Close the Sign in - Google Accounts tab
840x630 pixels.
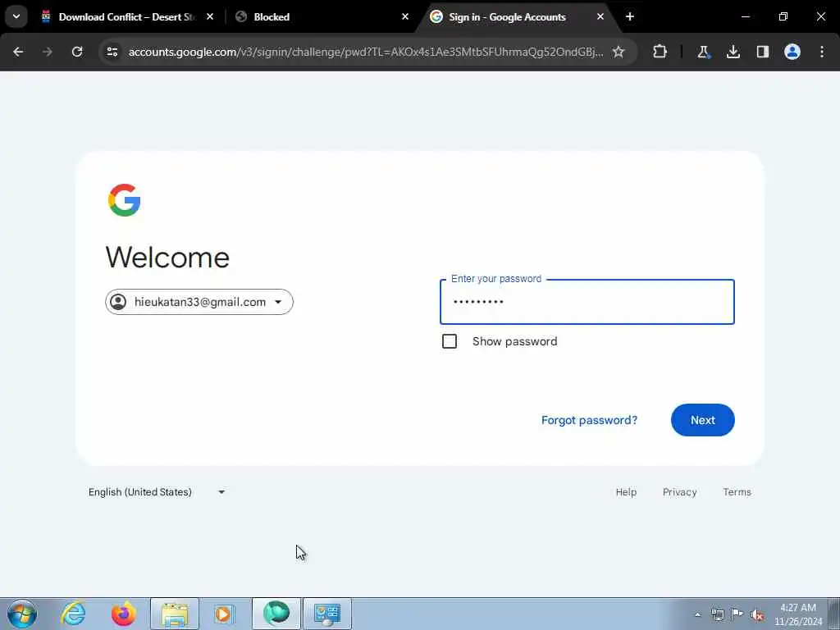tap(600, 16)
